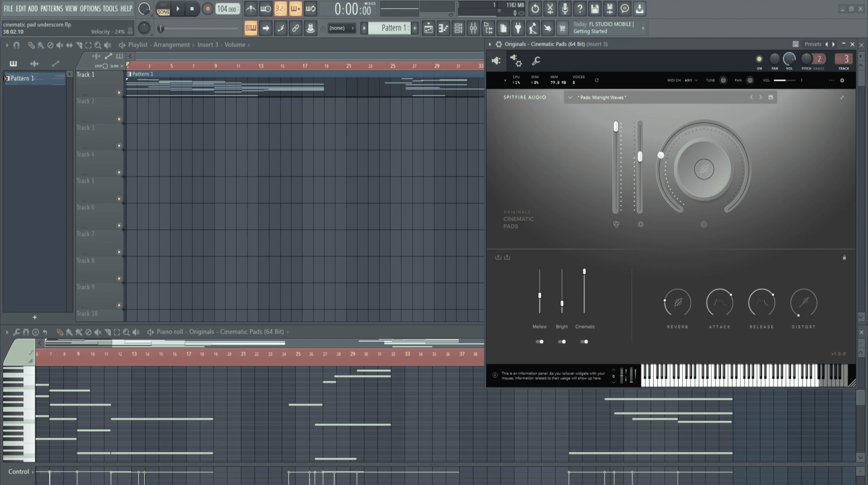Image resolution: width=868 pixels, height=485 pixels.
Task: Select the playlist pencil draw tool
Action: coord(31,45)
